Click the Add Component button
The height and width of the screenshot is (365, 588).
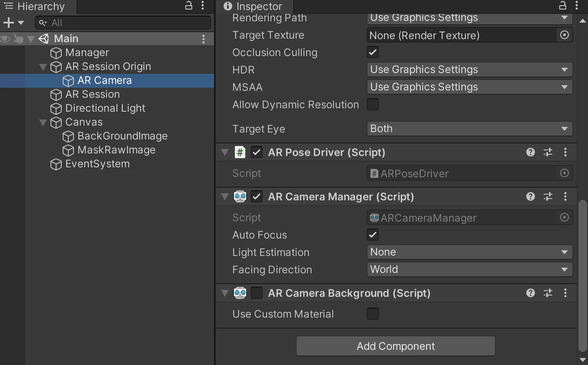395,346
